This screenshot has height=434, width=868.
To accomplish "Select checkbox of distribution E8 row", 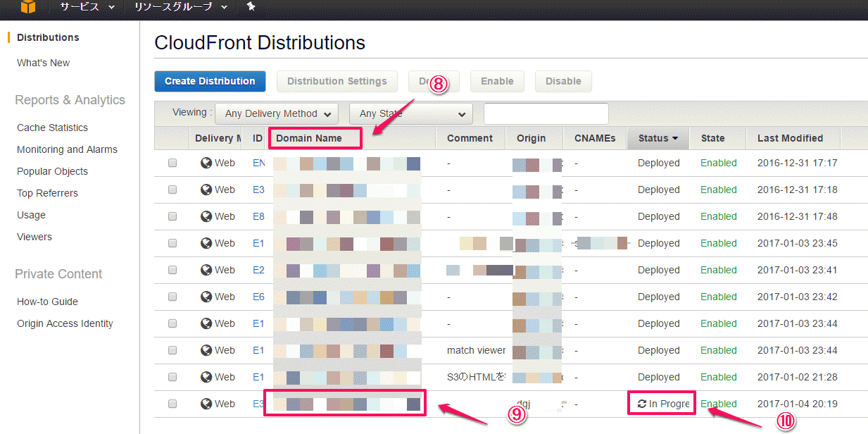I will pos(172,216).
